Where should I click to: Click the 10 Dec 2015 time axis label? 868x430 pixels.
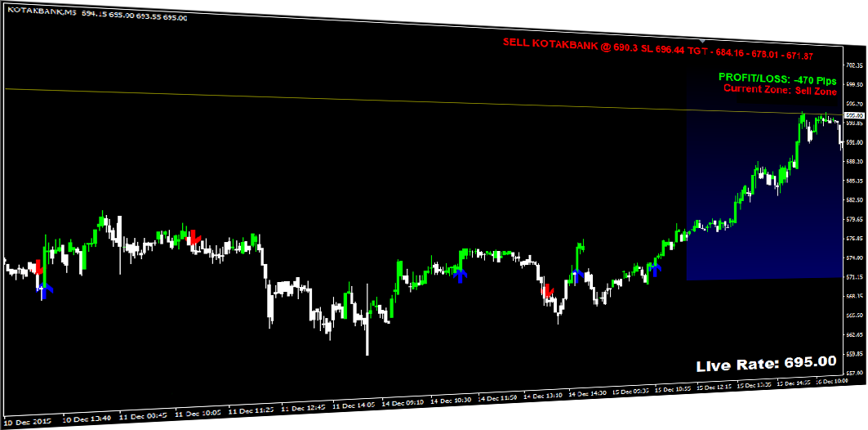[28, 422]
